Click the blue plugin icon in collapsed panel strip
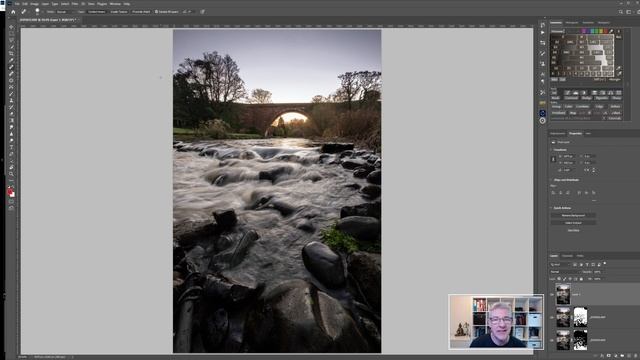Image resolution: width=640 pixels, height=360 pixels. coord(542,113)
